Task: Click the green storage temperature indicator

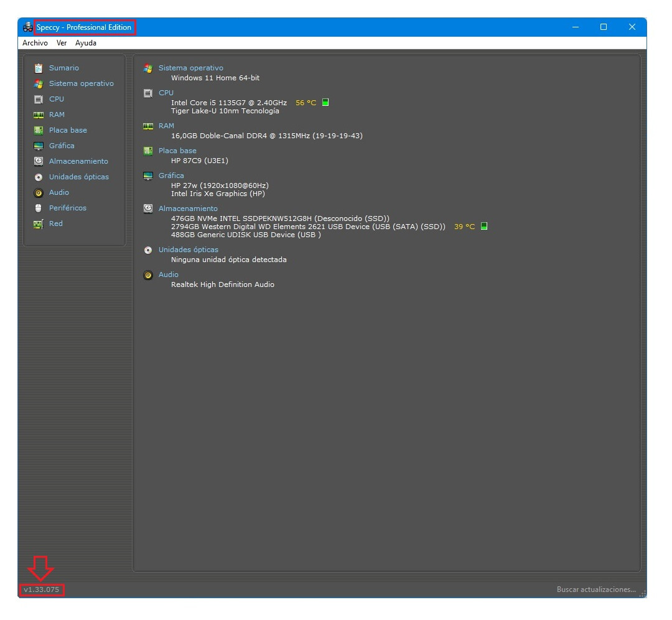Action: pos(484,227)
